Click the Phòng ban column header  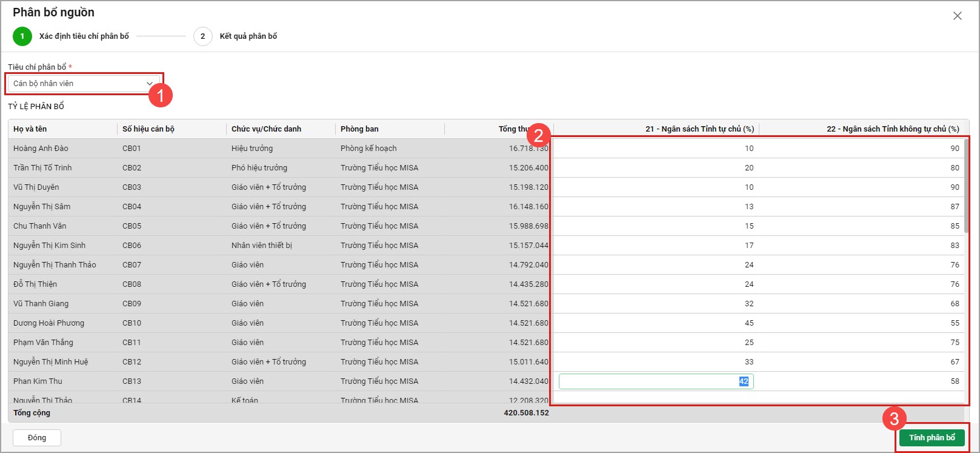click(359, 129)
